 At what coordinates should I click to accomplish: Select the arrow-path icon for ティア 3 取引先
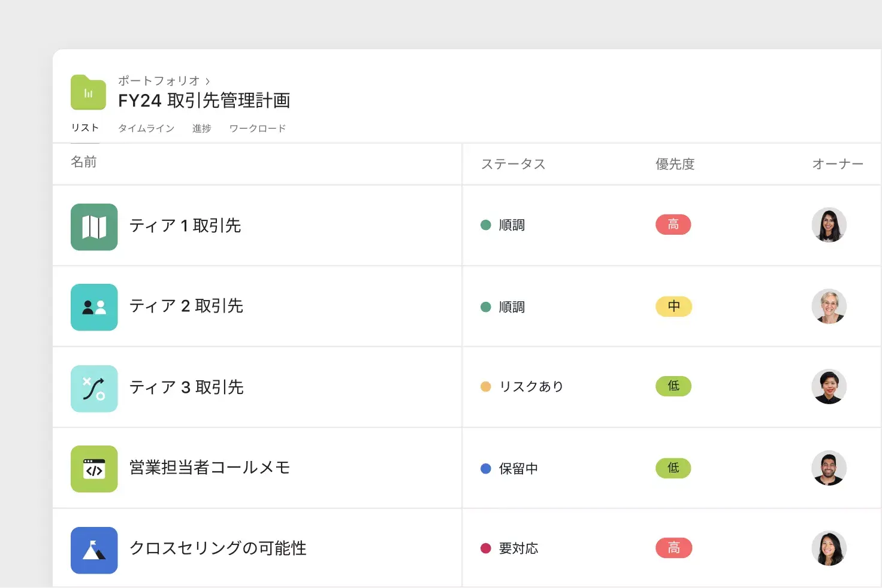94,388
